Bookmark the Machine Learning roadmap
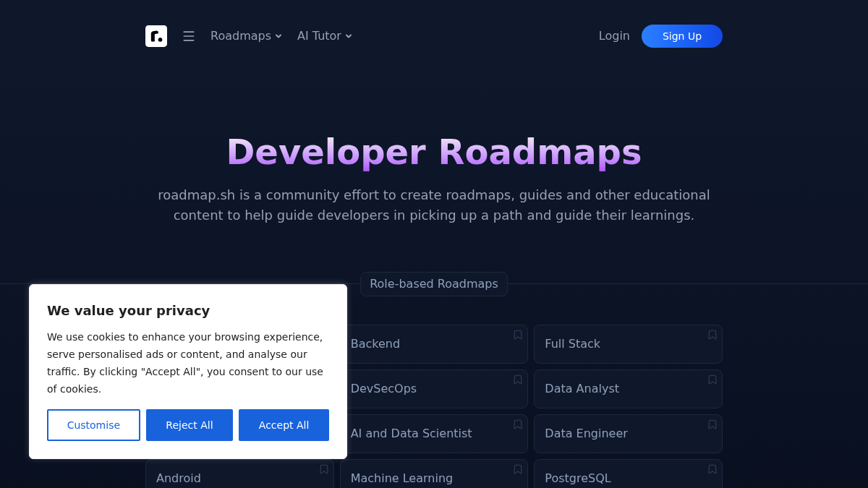The height and width of the screenshot is (488, 868). tap(518, 469)
